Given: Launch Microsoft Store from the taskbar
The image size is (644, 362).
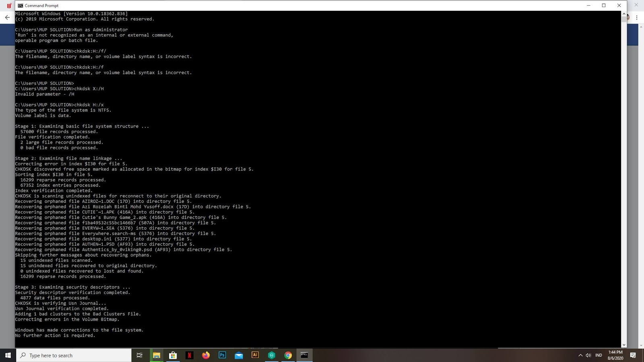Looking at the screenshot, I should coord(173,355).
